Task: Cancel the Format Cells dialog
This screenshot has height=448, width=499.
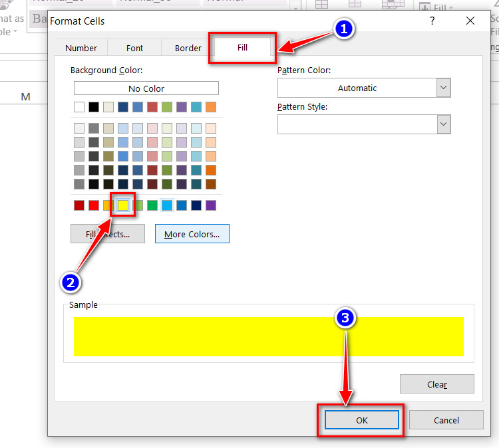Action: pyautogui.click(x=446, y=420)
